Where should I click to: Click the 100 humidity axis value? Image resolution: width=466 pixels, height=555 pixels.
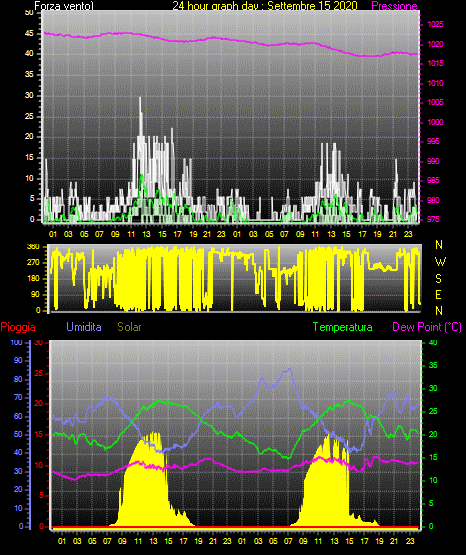16,342
